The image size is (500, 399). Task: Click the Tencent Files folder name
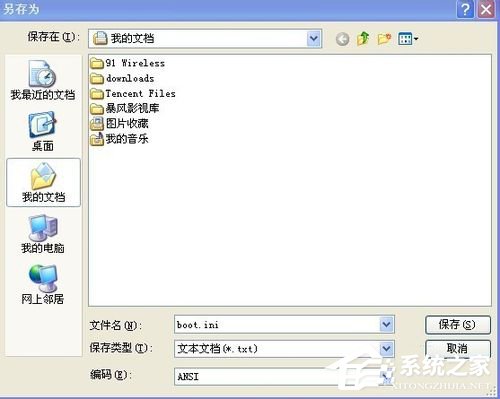140,94
